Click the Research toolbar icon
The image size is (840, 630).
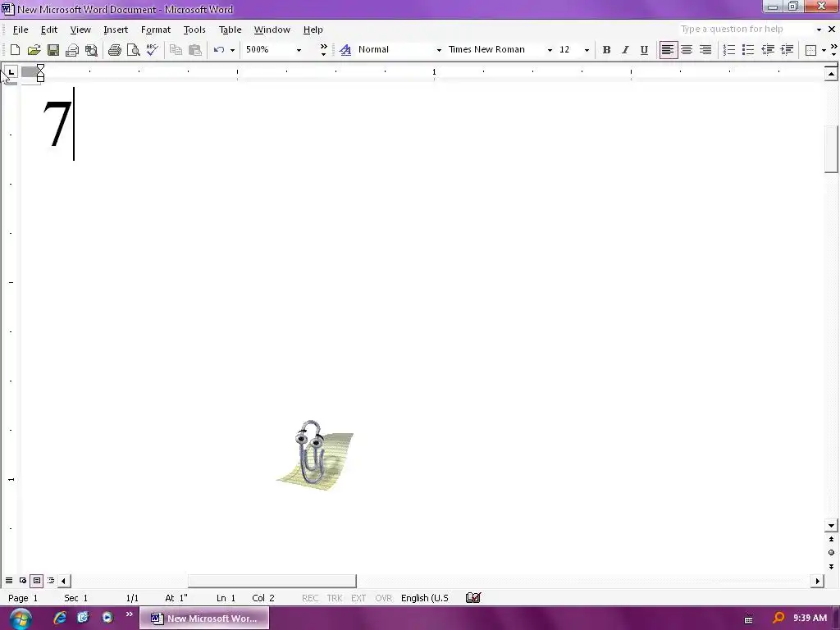[91, 50]
